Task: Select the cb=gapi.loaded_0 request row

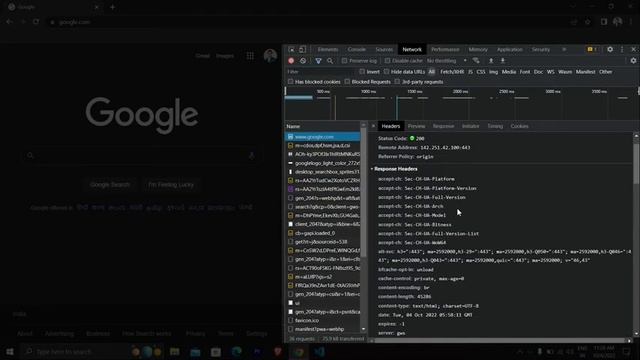Action: [322, 233]
